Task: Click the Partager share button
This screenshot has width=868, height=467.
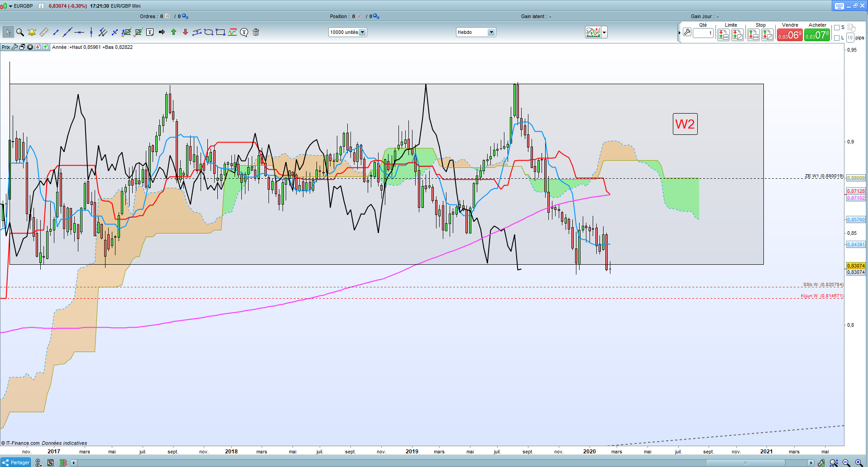Action: (x=16, y=462)
